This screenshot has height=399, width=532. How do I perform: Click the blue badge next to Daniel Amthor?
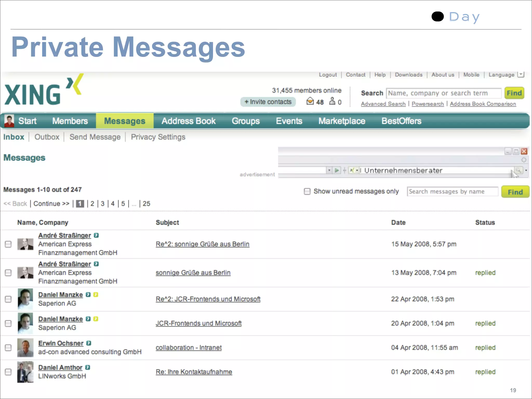point(88,367)
